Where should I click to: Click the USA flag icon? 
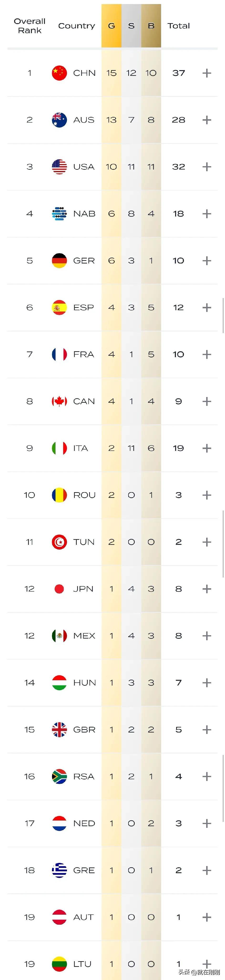(59, 167)
